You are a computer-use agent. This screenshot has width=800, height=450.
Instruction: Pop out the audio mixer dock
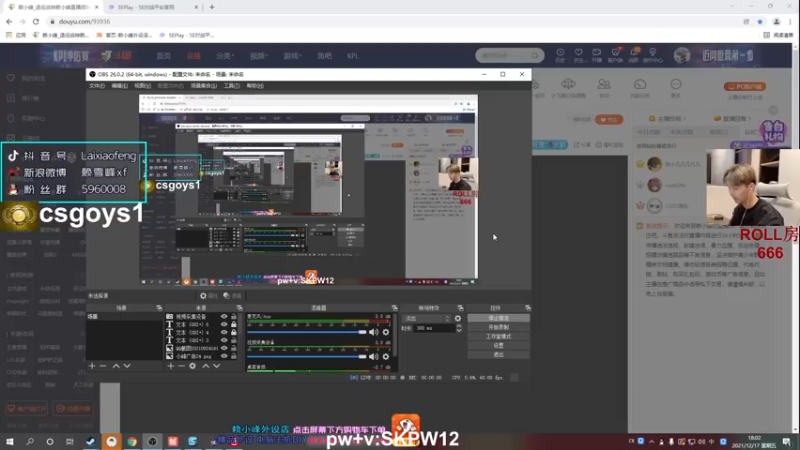pyautogui.click(x=394, y=308)
